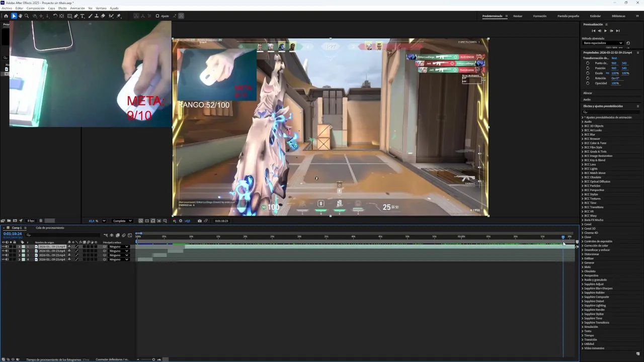Toggle video visibility eye for layer 1
Image resolution: width=644 pixels, height=362 pixels.
coord(3,246)
